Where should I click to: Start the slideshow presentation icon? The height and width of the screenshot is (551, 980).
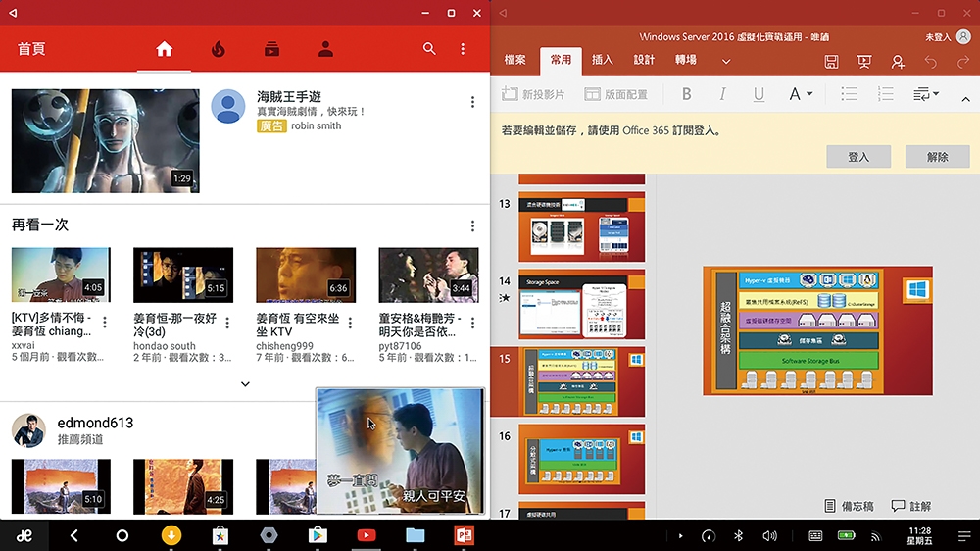pos(864,62)
